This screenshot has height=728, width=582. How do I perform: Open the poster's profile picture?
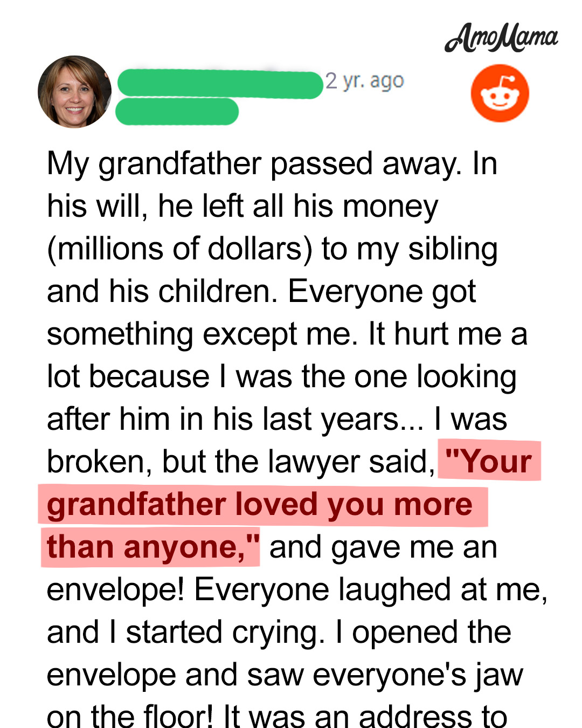(74, 92)
